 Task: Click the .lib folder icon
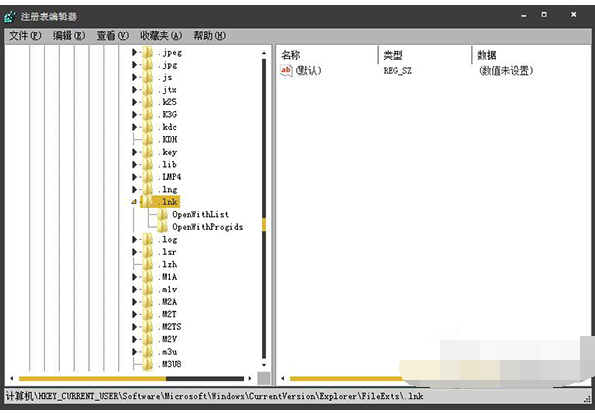pos(148,164)
